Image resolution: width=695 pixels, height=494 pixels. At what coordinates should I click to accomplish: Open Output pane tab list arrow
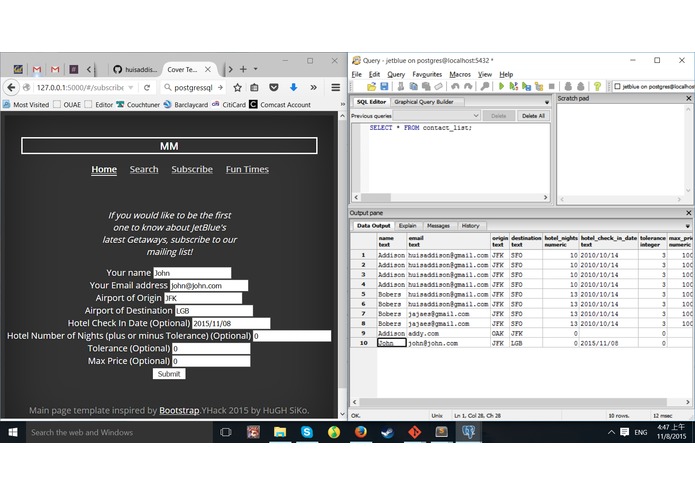click(x=687, y=226)
